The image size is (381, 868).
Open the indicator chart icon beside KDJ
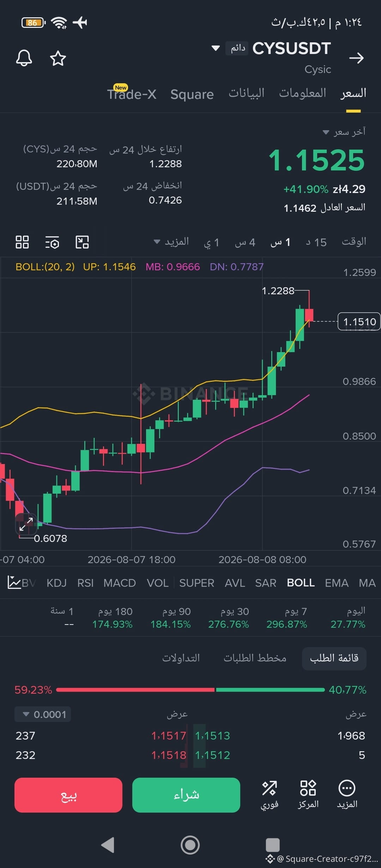pyautogui.click(x=14, y=582)
